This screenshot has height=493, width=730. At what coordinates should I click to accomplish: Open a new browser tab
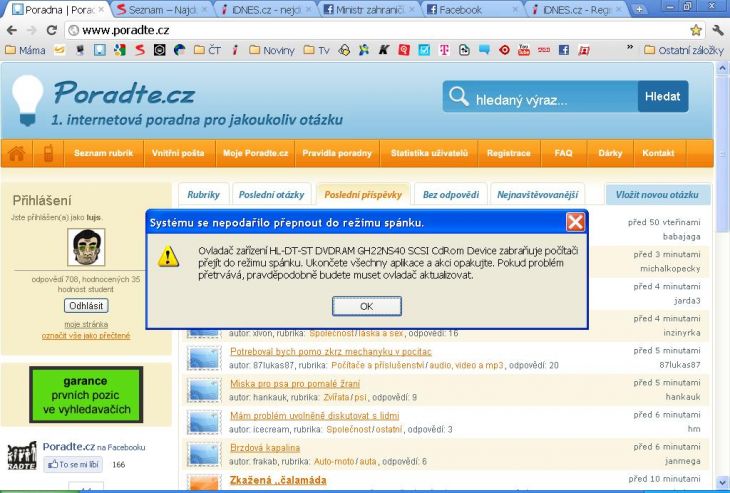pyautogui.click(x=639, y=9)
